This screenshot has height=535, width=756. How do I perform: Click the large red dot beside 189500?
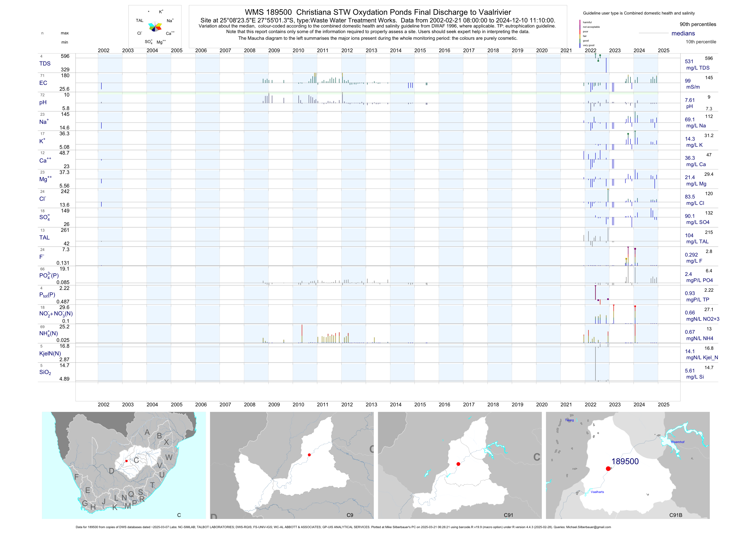point(608,469)
